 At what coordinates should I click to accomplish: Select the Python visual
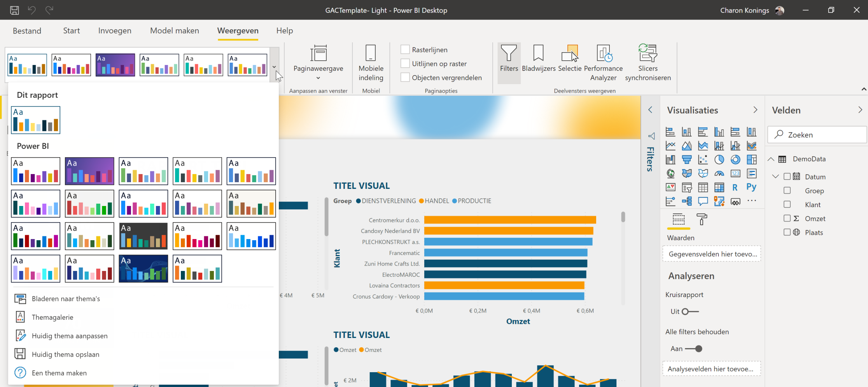pyautogui.click(x=751, y=187)
